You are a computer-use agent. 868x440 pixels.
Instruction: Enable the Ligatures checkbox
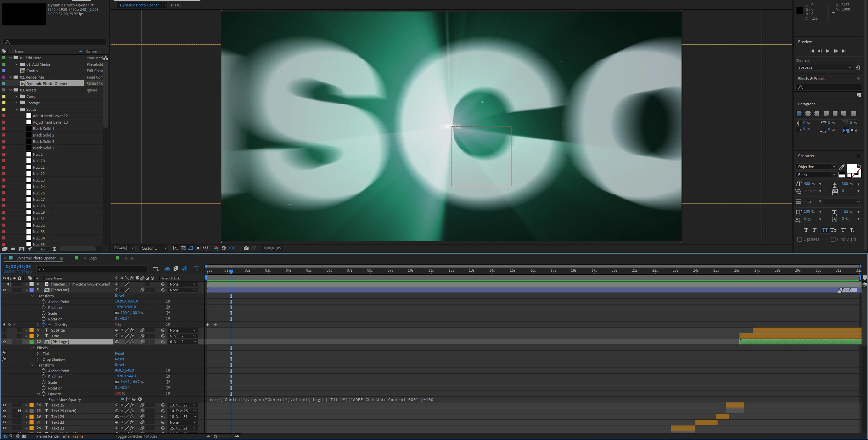(x=800, y=239)
